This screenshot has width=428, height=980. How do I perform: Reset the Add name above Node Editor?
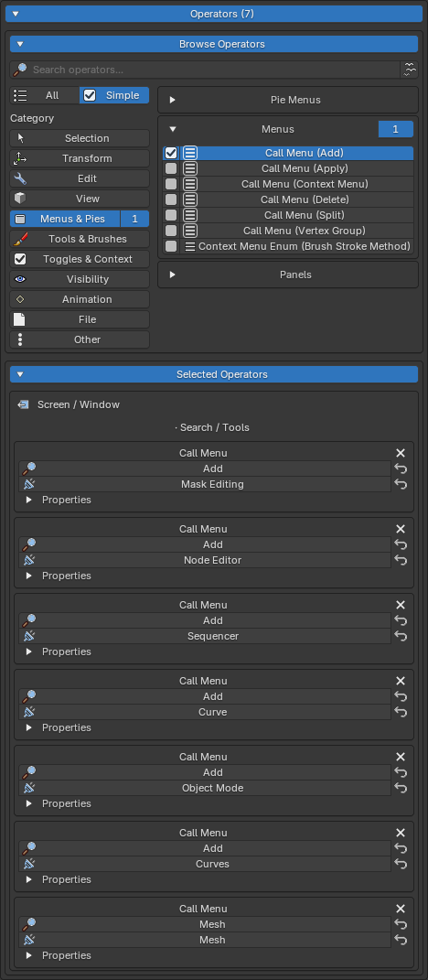[401, 544]
